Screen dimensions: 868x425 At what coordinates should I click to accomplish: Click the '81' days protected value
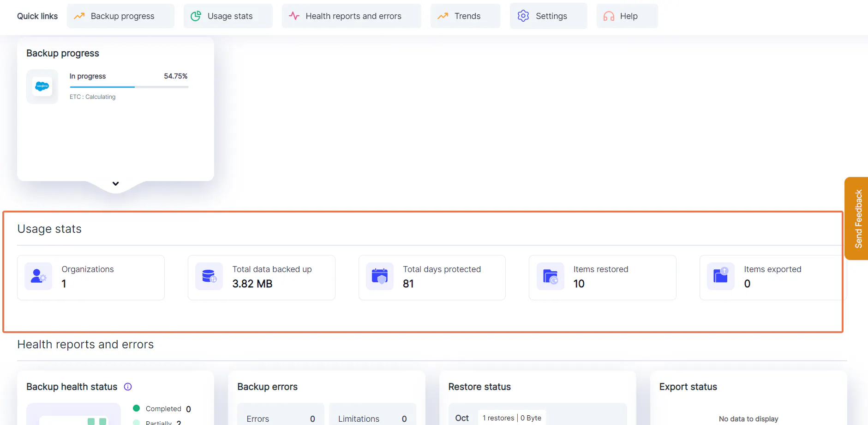click(x=408, y=284)
